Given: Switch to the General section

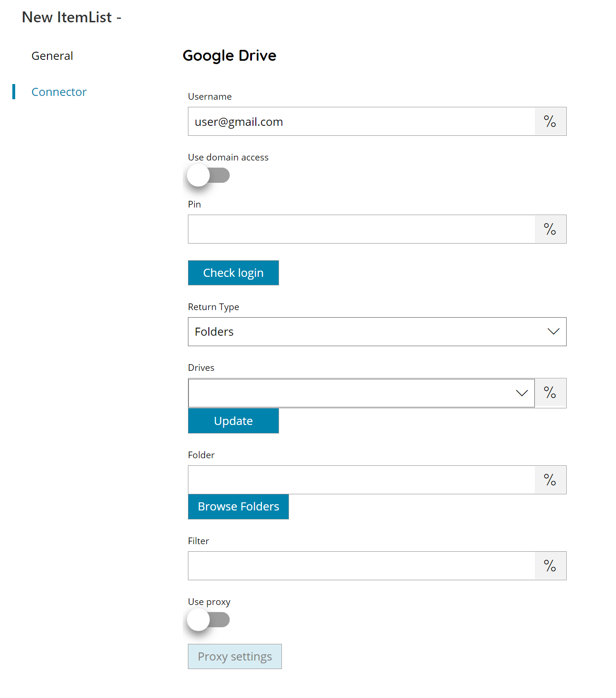Looking at the screenshot, I should pyautogui.click(x=52, y=56).
